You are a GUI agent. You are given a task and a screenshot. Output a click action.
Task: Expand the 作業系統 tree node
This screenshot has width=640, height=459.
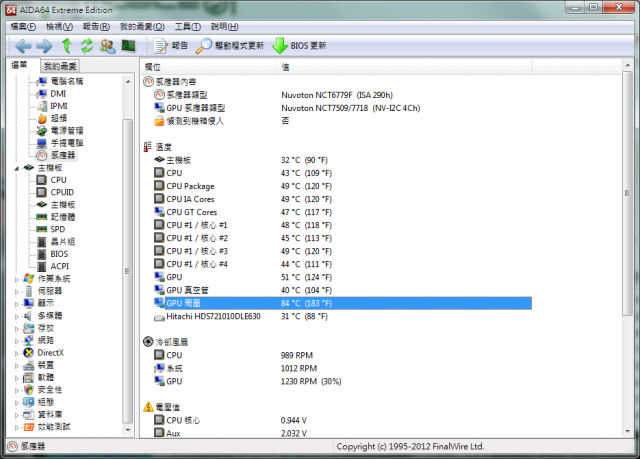click(x=17, y=279)
